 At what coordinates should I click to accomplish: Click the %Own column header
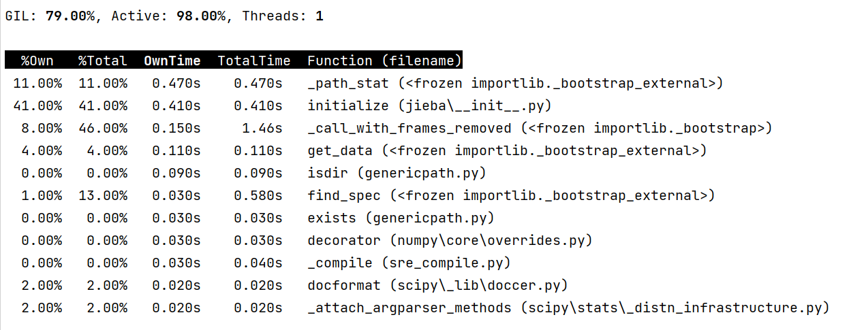point(37,61)
